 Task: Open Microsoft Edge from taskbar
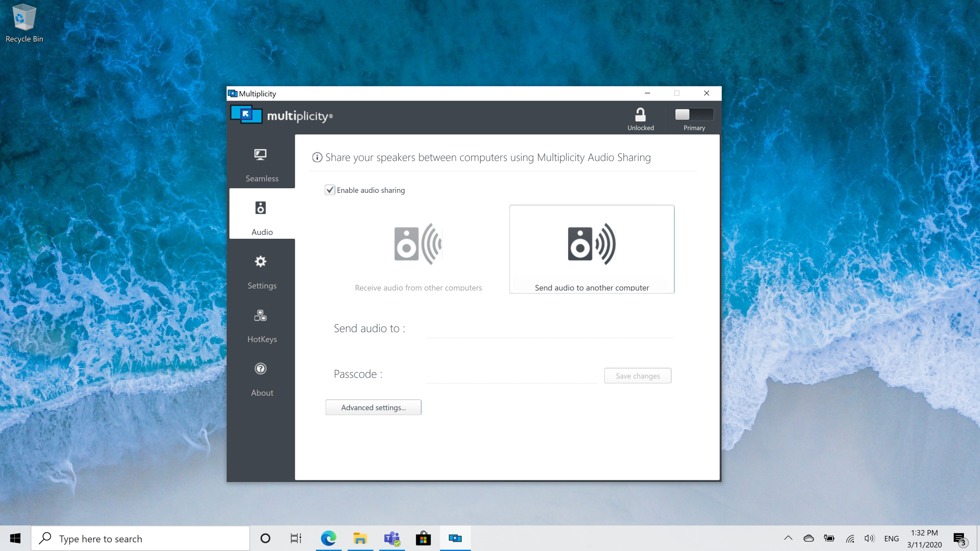328,538
